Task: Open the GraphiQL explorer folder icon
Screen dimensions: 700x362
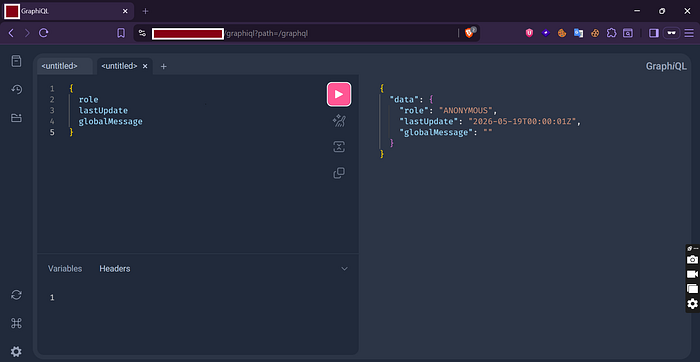Action: pyautogui.click(x=17, y=118)
